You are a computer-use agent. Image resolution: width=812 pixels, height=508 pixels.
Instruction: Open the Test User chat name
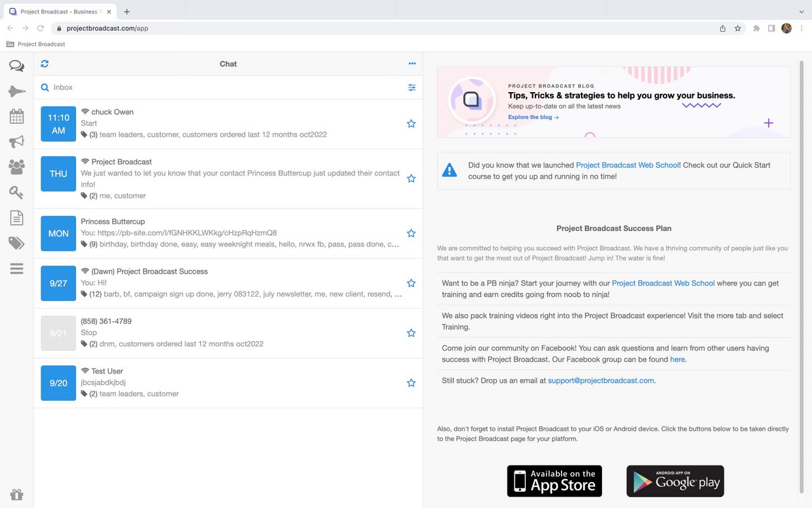[x=107, y=371]
